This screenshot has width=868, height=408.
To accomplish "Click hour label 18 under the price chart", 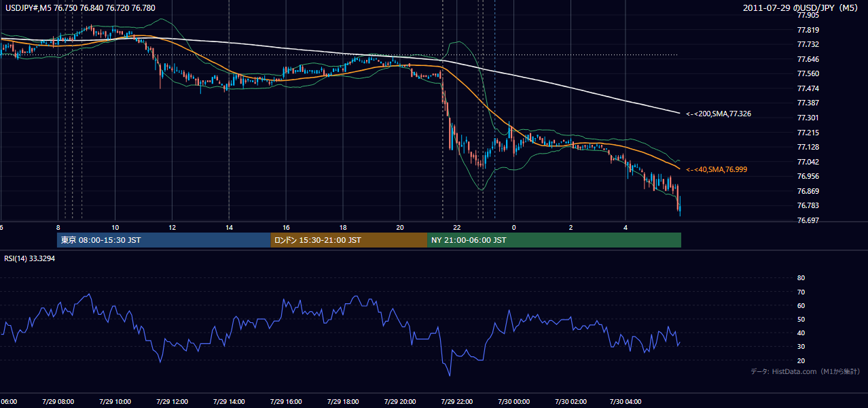I will pyautogui.click(x=343, y=227).
